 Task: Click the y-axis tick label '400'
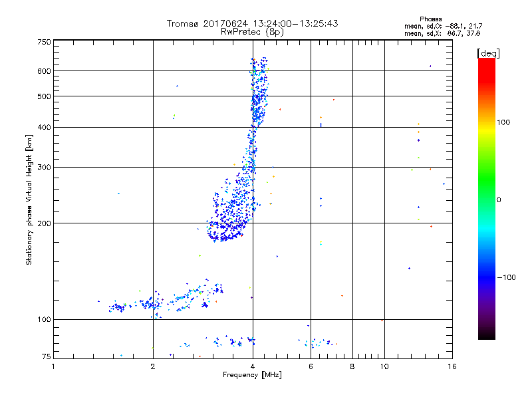pyautogui.click(x=44, y=128)
